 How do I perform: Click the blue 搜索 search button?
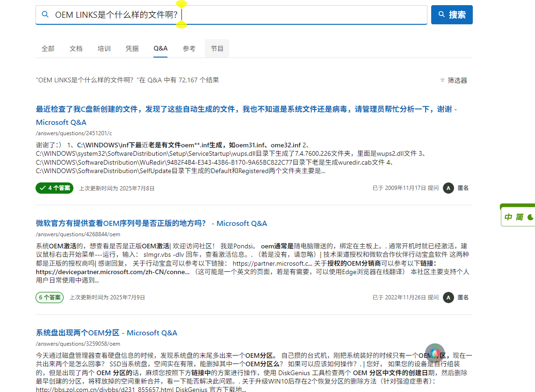click(452, 15)
